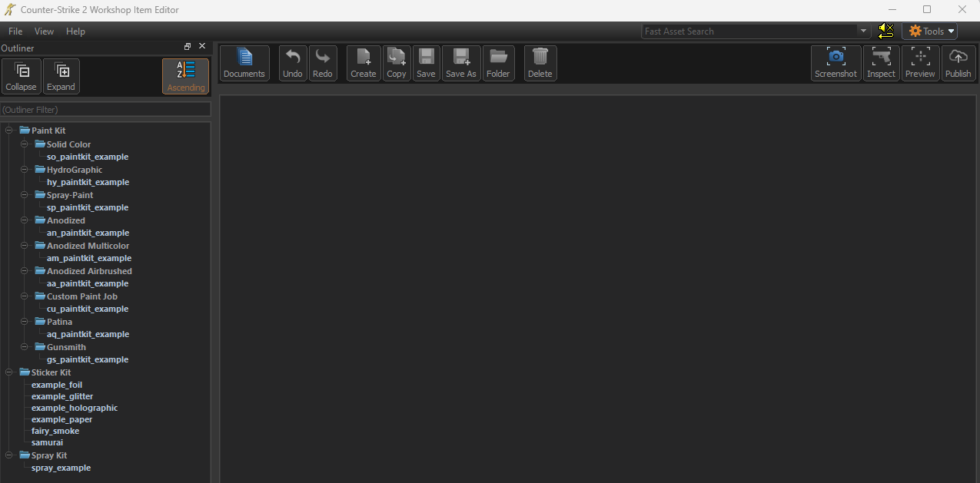Screen dimensions: 980x483
Task: Select hy_paintkit_example item
Action: click(x=88, y=182)
